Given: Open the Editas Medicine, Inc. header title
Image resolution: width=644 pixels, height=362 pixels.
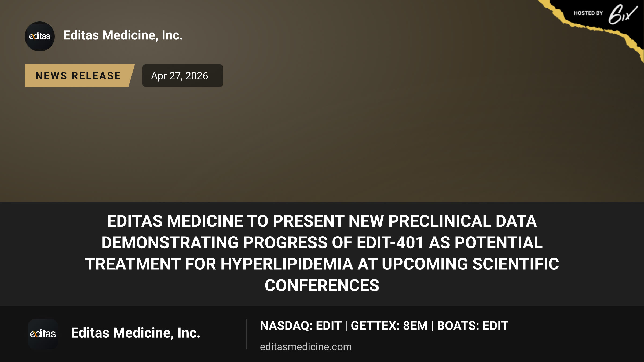Looking at the screenshot, I should coord(123,35).
